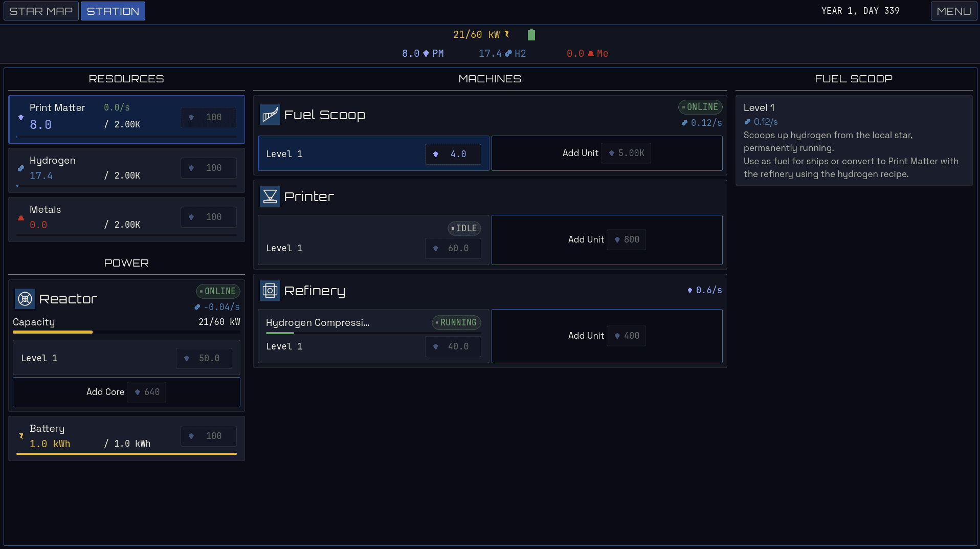Click the Refinery 0.6/s output rate

pos(705,290)
